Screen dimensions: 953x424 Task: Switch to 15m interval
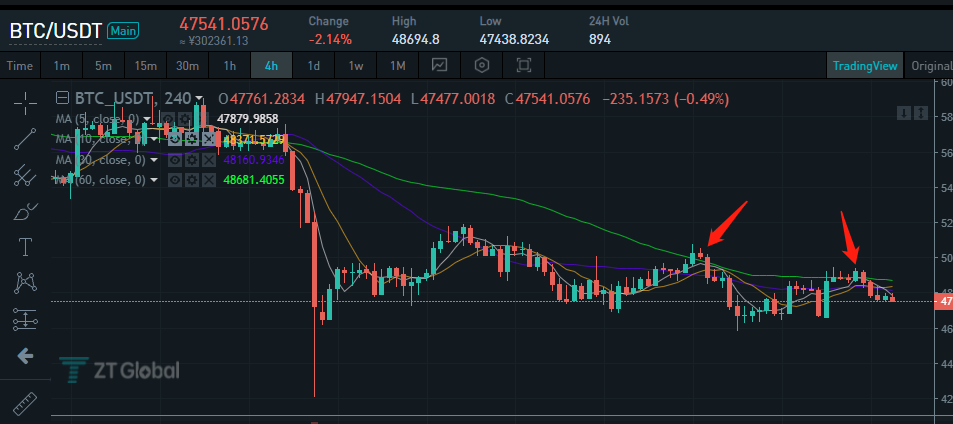145,66
